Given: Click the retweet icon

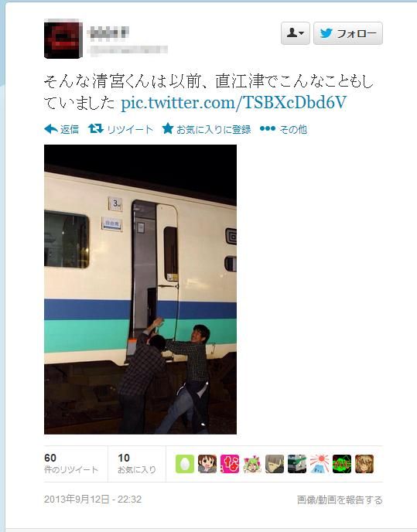Looking at the screenshot, I should pyautogui.click(x=96, y=128).
